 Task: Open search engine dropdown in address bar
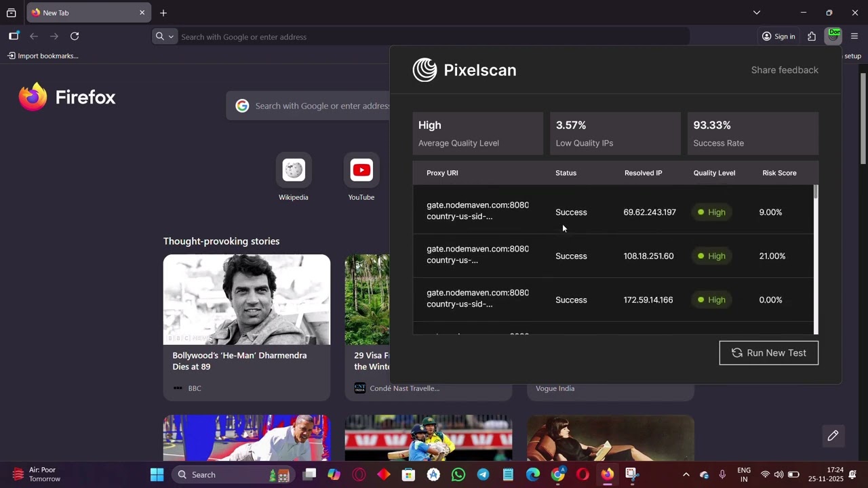[164, 37]
